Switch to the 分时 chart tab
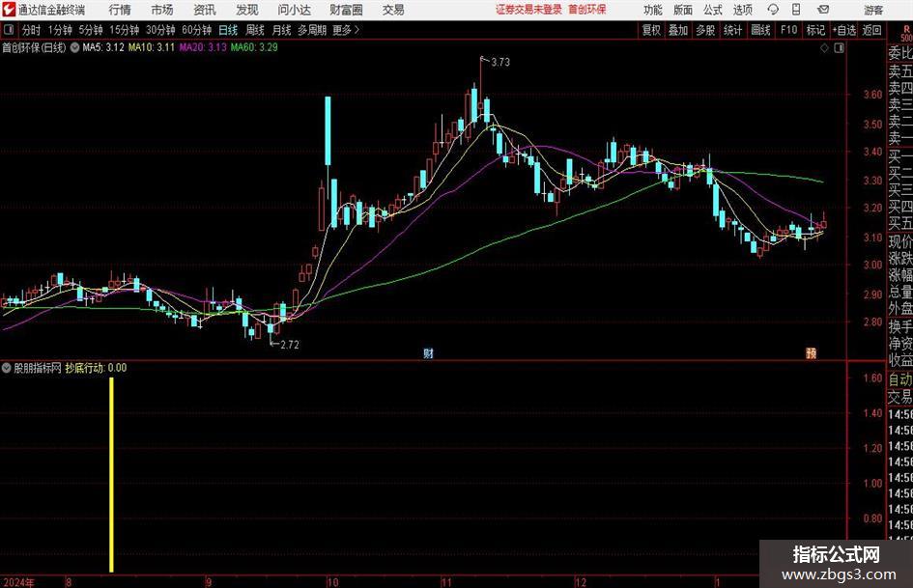 [x=32, y=30]
